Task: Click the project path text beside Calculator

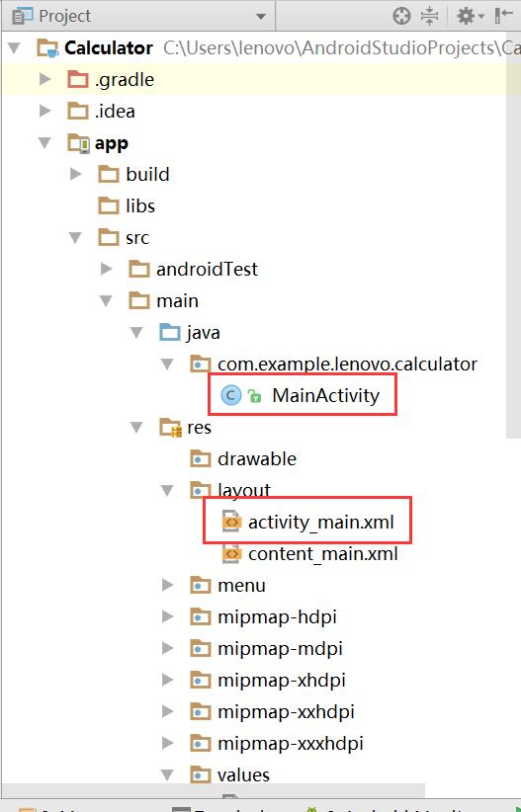Action: (x=342, y=48)
